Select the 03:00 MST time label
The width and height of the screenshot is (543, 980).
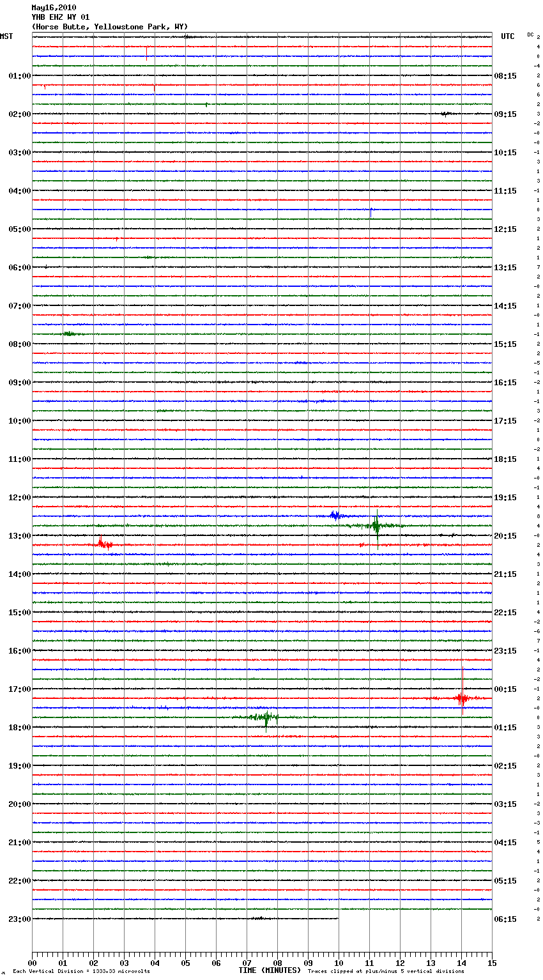point(20,153)
